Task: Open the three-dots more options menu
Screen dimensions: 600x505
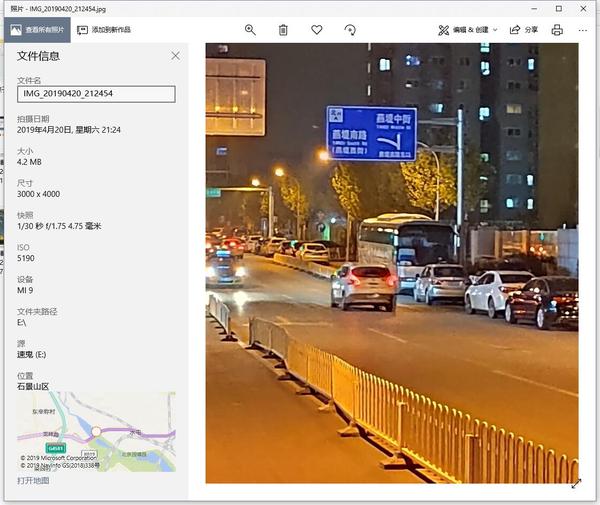Action: point(583,30)
